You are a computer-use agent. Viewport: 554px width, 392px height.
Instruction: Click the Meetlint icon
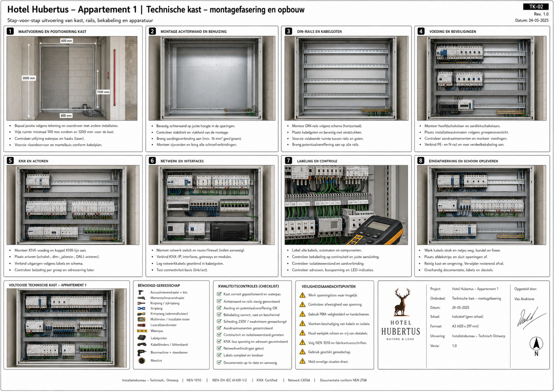coord(142,360)
